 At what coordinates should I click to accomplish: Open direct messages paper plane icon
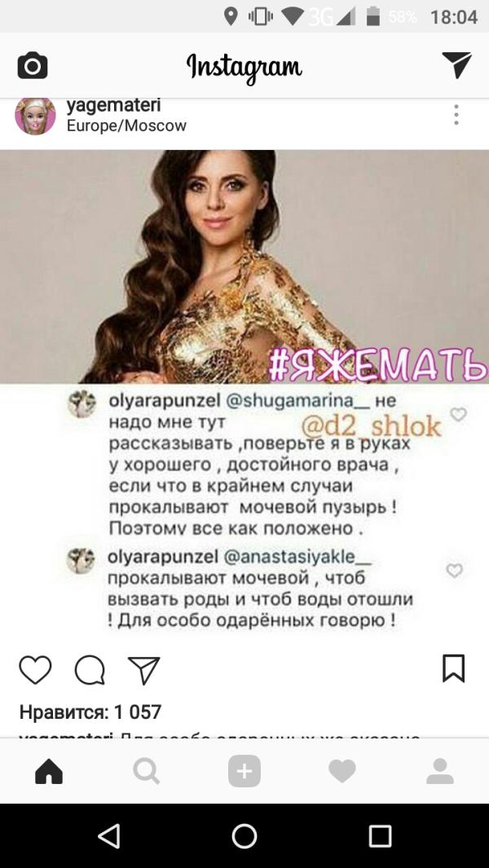457,64
